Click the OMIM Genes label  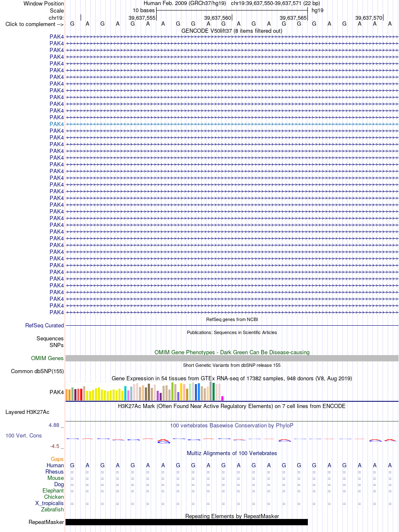(47, 358)
